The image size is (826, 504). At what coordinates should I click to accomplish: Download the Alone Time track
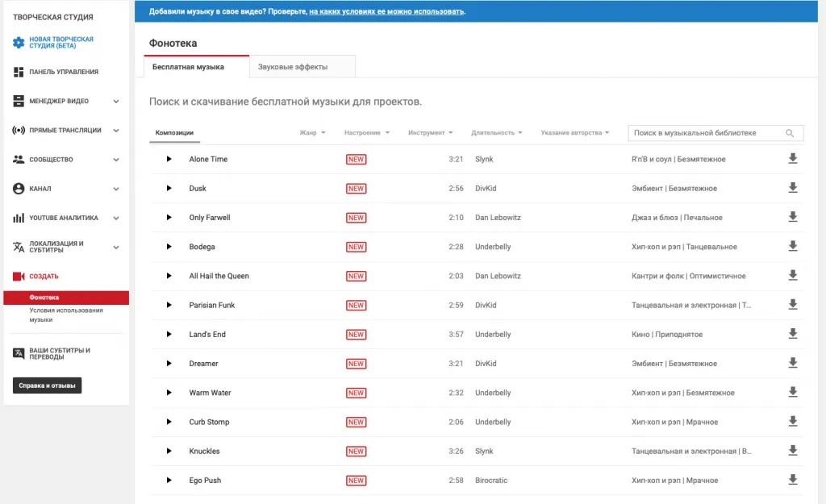tap(792, 159)
